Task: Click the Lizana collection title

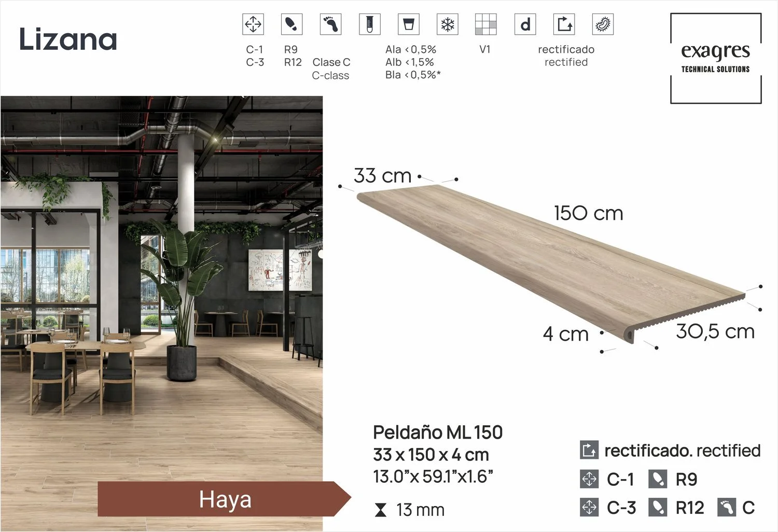Action: pyautogui.click(x=68, y=39)
